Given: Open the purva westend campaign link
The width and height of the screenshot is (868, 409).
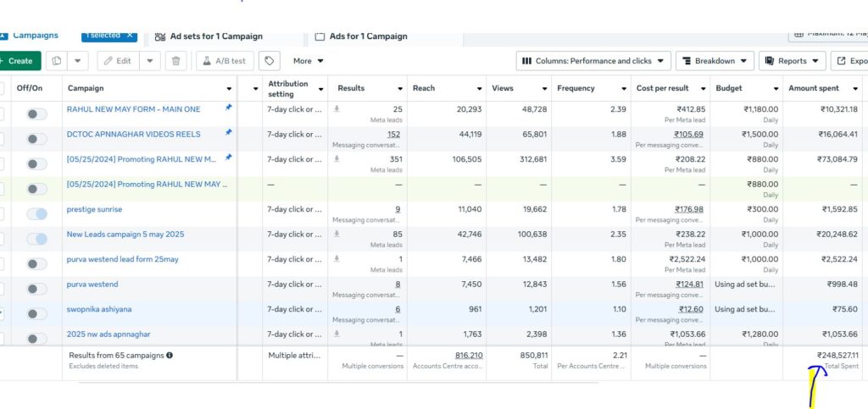Looking at the screenshot, I should pyautogui.click(x=92, y=285).
